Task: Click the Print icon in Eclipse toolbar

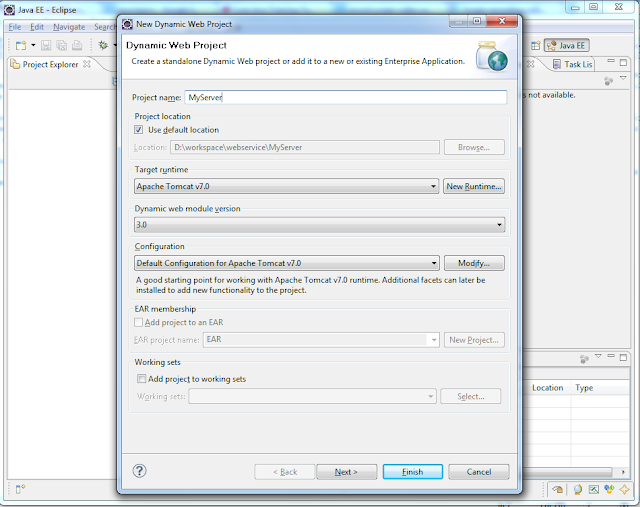Action: pyautogui.click(x=77, y=45)
